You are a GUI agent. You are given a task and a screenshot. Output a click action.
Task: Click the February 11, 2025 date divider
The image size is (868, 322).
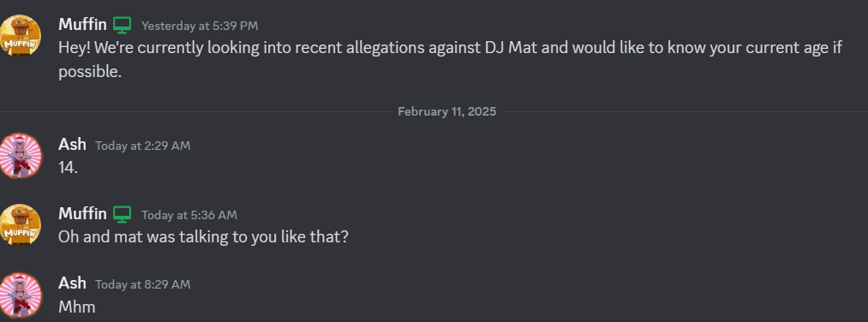pos(446,112)
